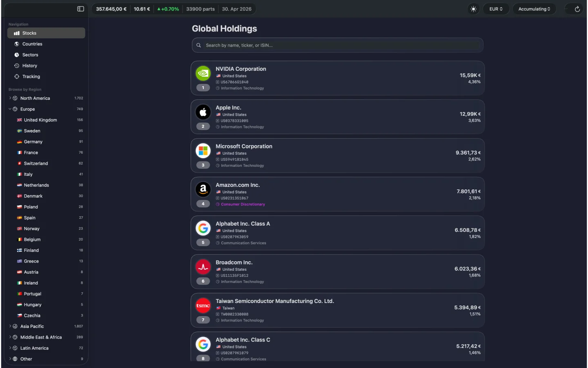588x368 pixels.
Task: Click the Microsoft logo icon
Action: click(203, 151)
